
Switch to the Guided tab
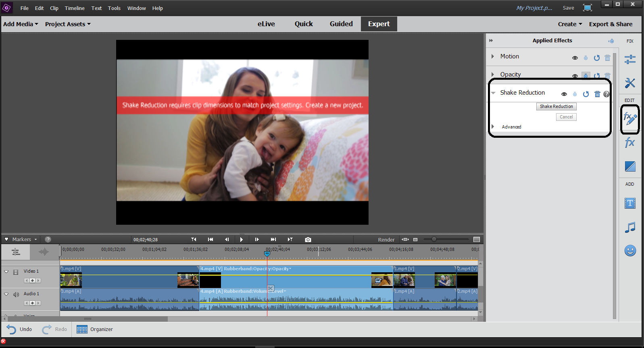[341, 24]
